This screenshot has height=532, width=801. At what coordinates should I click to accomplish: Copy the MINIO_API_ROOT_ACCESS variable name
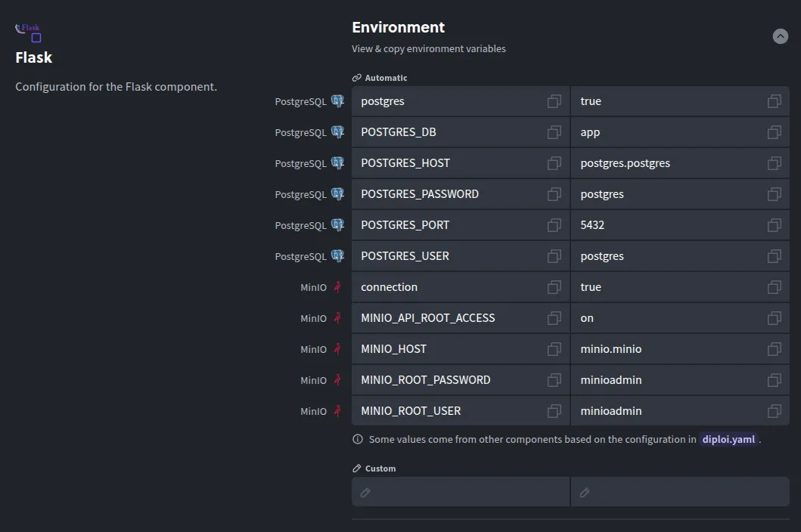(x=554, y=318)
